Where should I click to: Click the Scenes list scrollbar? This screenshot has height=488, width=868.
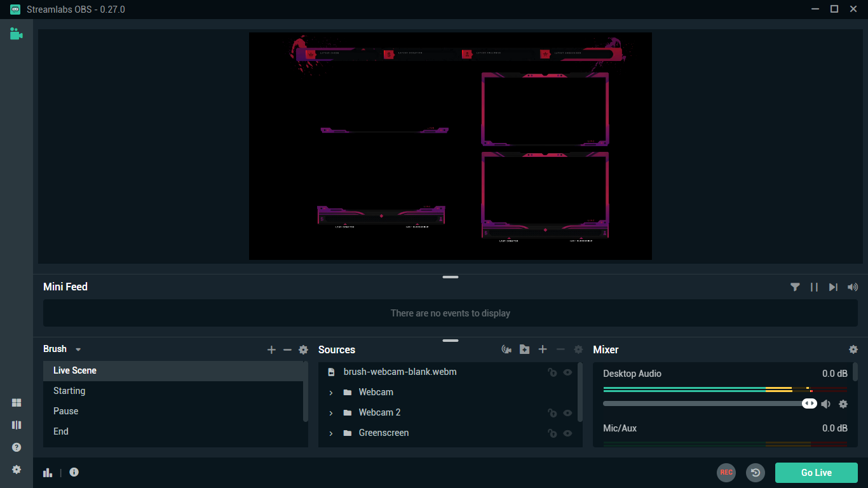pos(306,391)
